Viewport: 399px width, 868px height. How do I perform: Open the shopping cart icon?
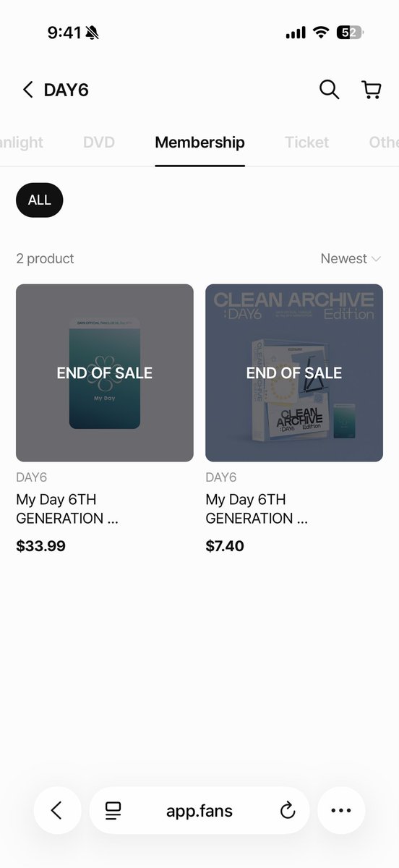(372, 90)
